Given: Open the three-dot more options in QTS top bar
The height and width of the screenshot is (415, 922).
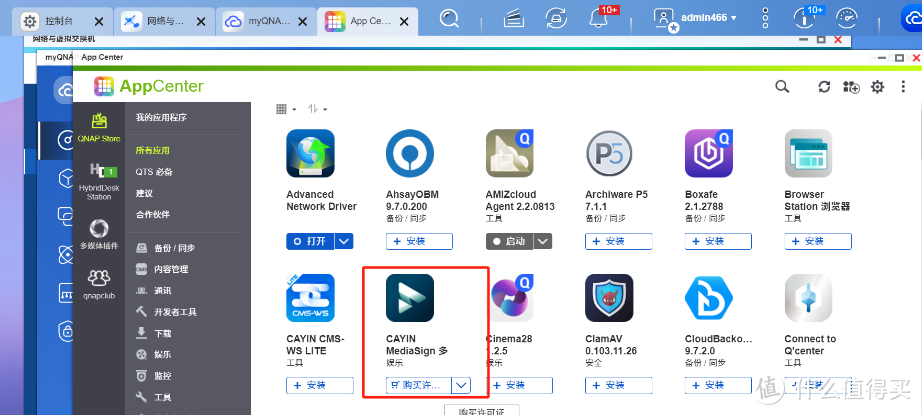Looking at the screenshot, I should [765, 18].
